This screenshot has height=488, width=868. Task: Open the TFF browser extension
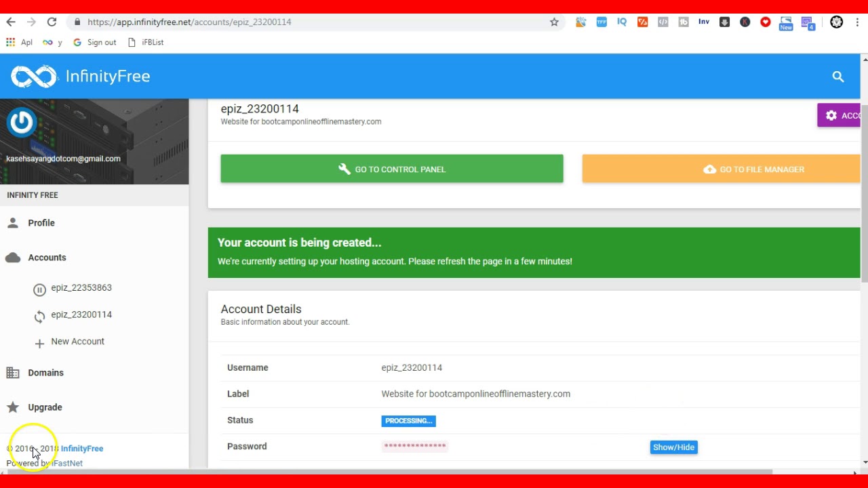pyautogui.click(x=601, y=22)
